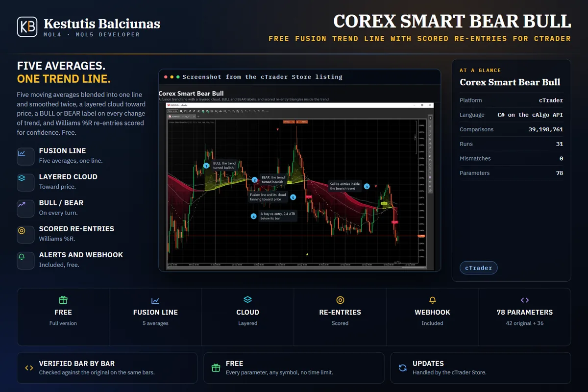Click the Alerts and Webhook bell icon

(22, 257)
